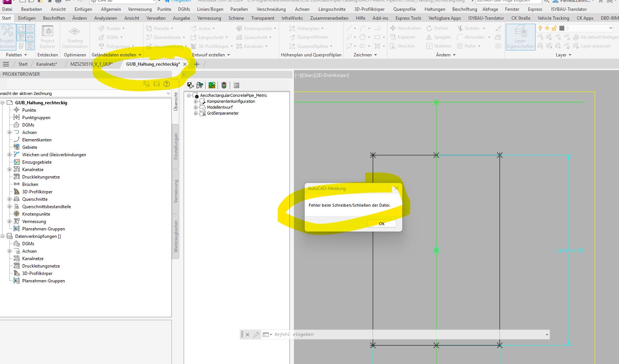619x364 pixels.
Task: Open help in the Projektbrowser toolbar
Action: [167, 84]
